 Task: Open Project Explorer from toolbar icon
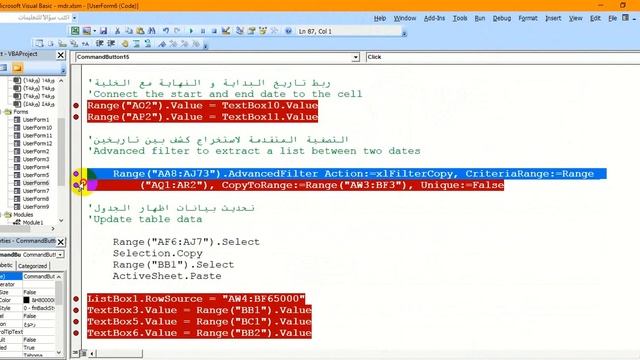pos(240,31)
